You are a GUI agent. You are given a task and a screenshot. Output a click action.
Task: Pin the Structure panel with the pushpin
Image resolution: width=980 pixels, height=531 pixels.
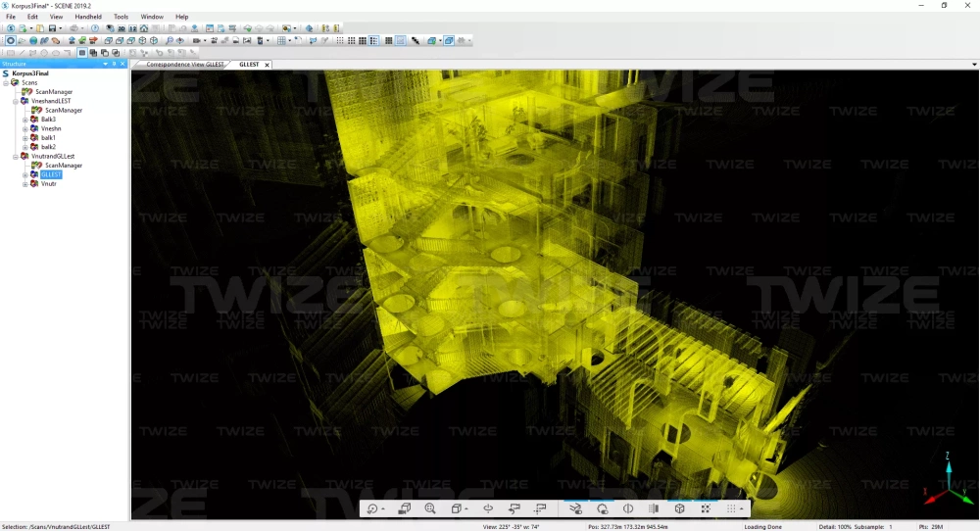pyautogui.click(x=114, y=64)
